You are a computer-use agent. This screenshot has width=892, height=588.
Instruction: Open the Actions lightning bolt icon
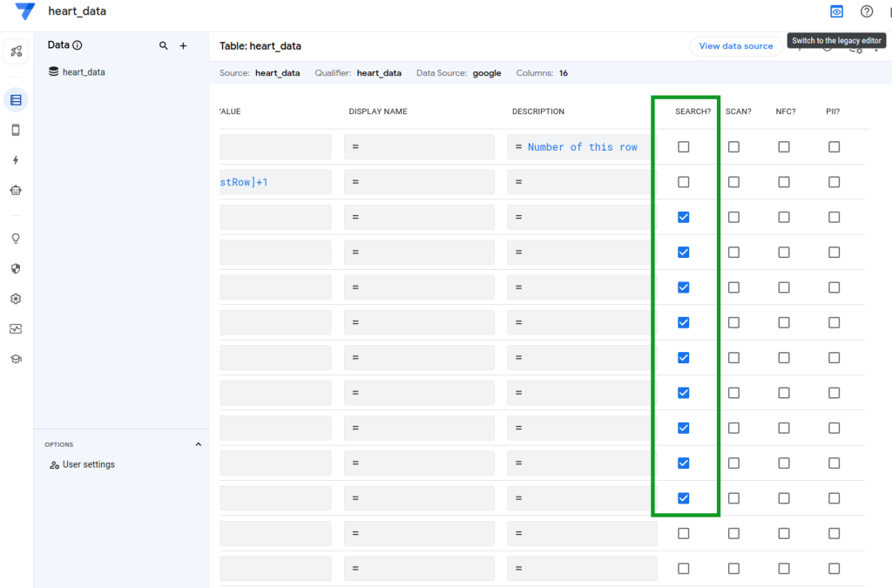pyautogui.click(x=16, y=160)
